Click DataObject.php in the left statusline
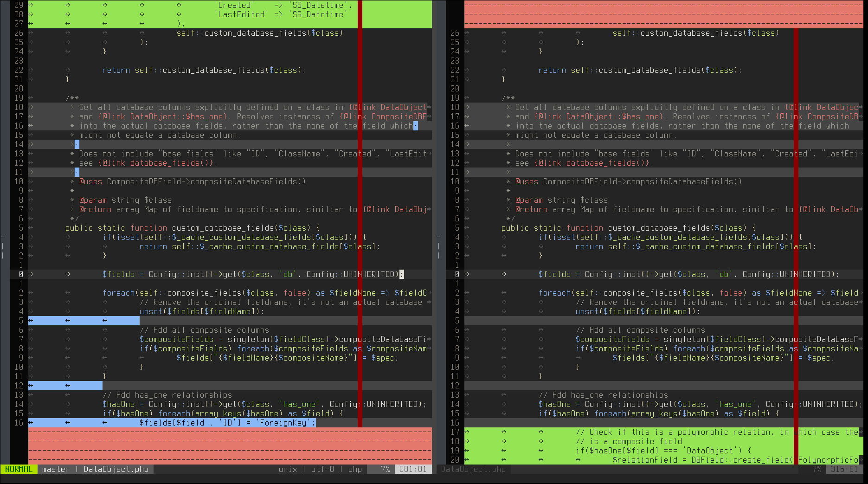The height and width of the screenshot is (484, 868). tap(116, 469)
